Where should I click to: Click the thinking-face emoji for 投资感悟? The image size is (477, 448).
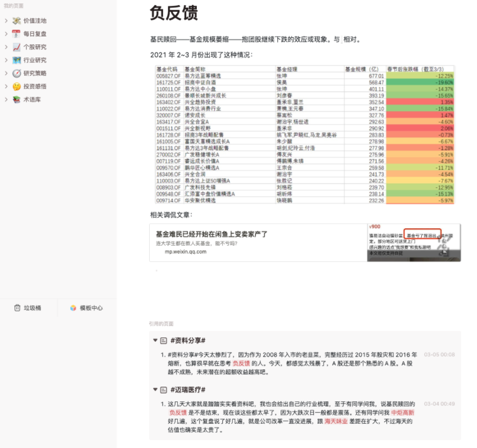[x=15, y=85]
